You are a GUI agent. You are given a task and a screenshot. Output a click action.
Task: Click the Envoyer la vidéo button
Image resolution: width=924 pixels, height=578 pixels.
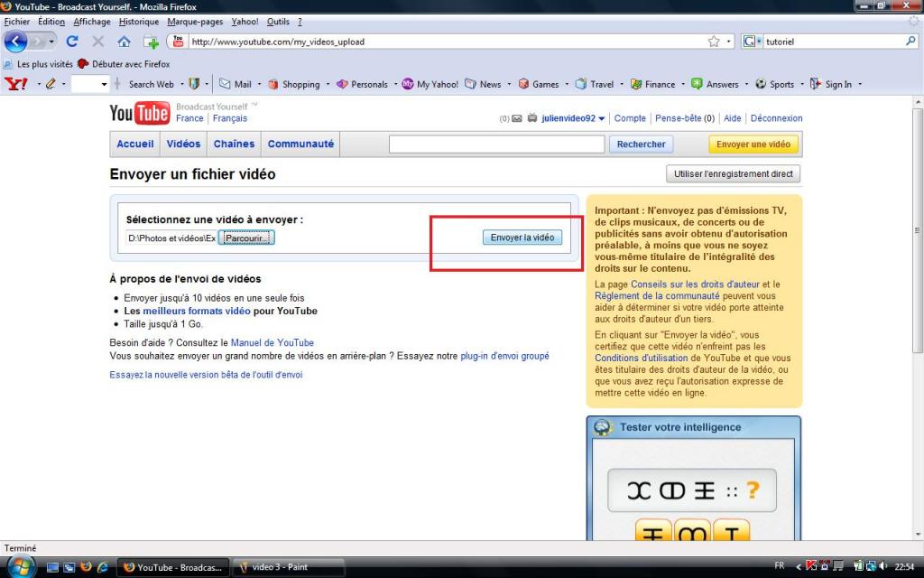522,238
